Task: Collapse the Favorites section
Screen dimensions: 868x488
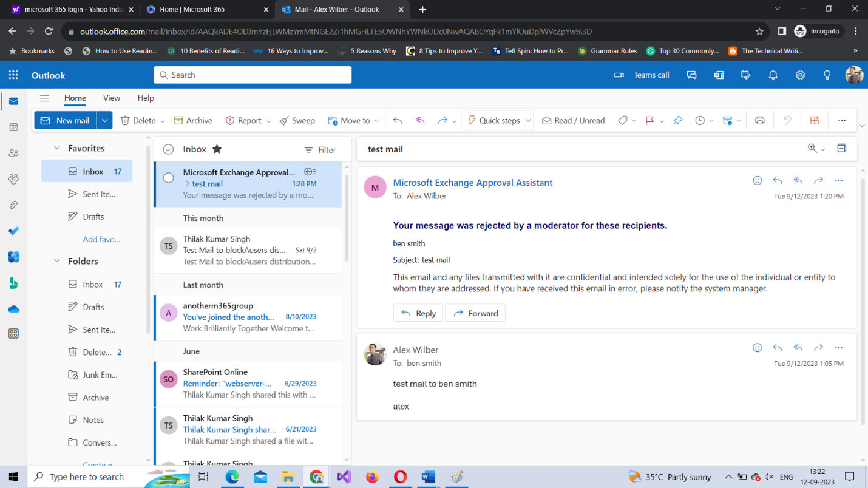Action: click(x=57, y=148)
